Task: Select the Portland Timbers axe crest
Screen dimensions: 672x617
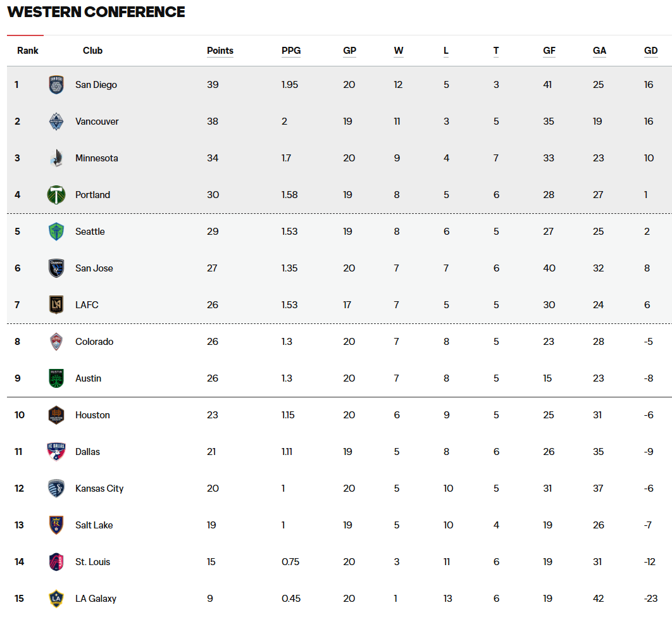Action: [56, 195]
